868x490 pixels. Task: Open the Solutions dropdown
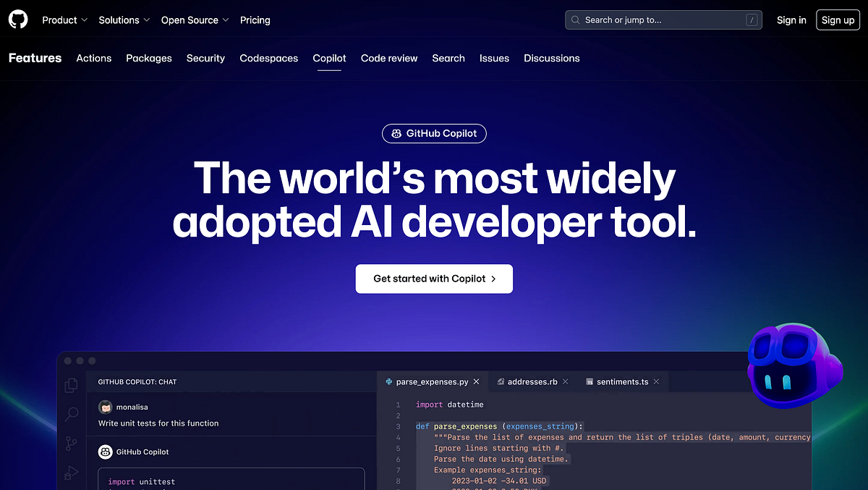click(123, 20)
